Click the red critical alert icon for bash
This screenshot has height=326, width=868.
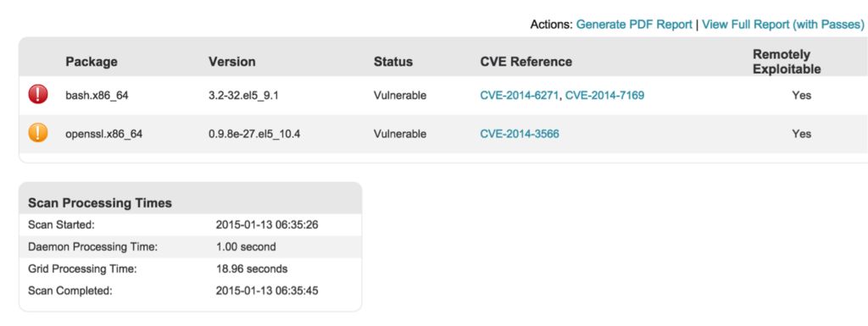tap(38, 95)
